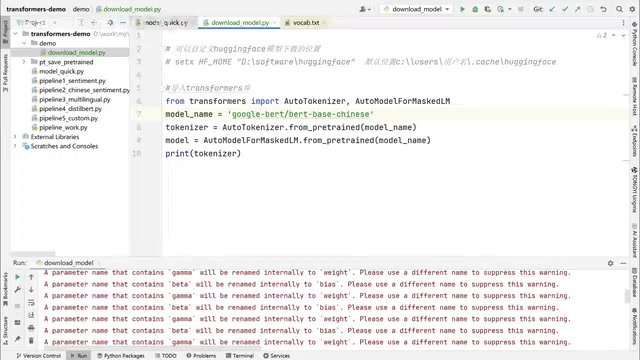640x360 pixels.
Task: Go to previous highlighted problem arrow
Action: (x=613, y=36)
